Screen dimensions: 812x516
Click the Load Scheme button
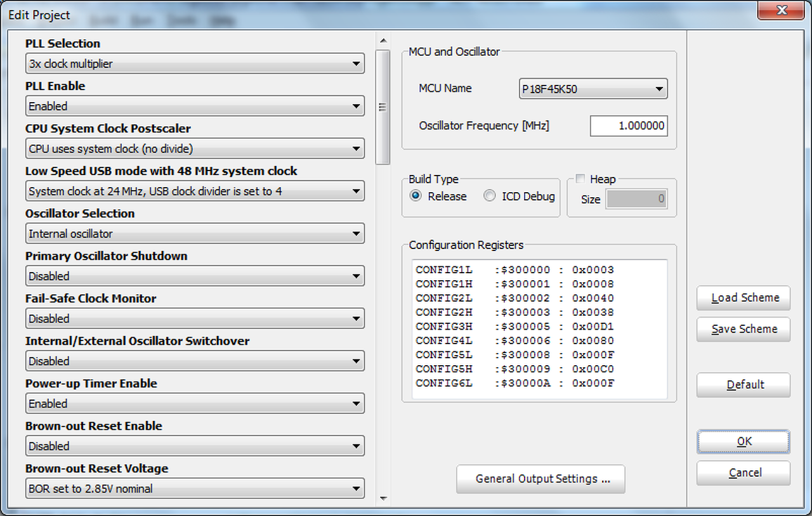point(743,298)
